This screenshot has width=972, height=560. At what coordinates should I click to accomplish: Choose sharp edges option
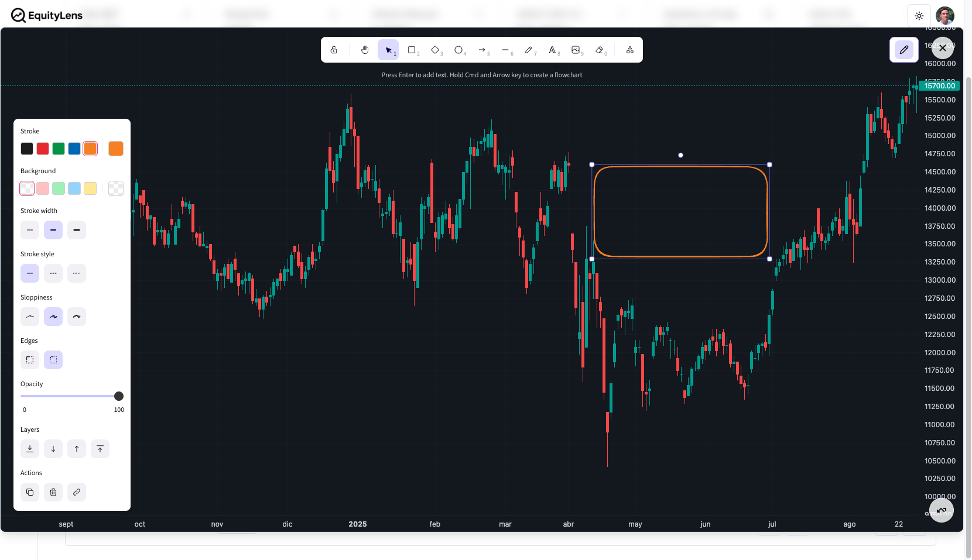(30, 360)
